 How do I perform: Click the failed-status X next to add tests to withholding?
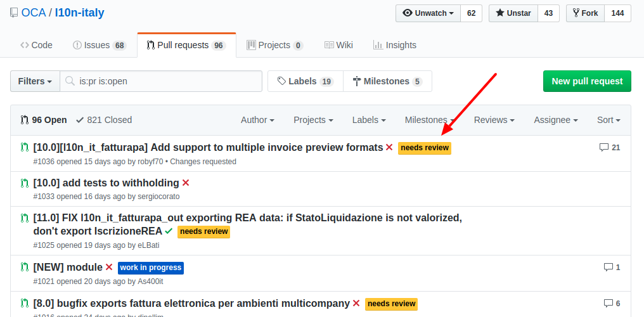click(x=186, y=183)
